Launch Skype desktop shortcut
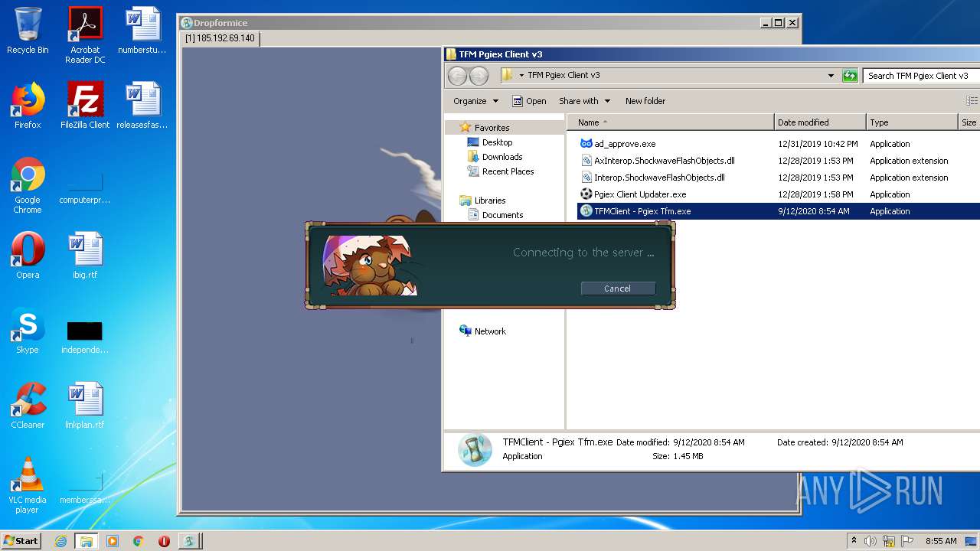 coord(28,330)
